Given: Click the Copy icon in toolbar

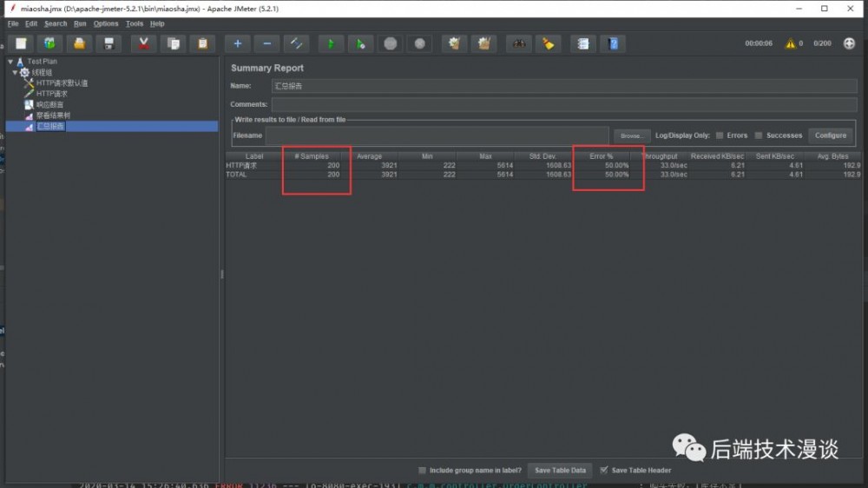Looking at the screenshot, I should [174, 43].
